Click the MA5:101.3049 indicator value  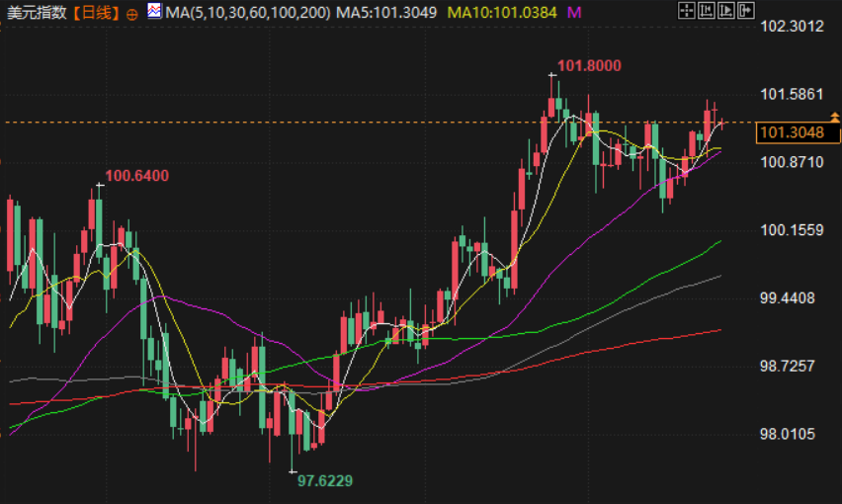pyautogui.click(x=386, y=12)
